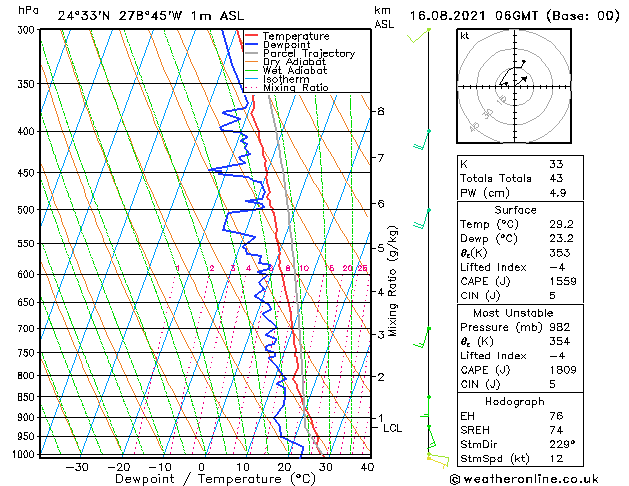
Task: Click the 'Dewpoint' legend entry
Action: (286, 45)
